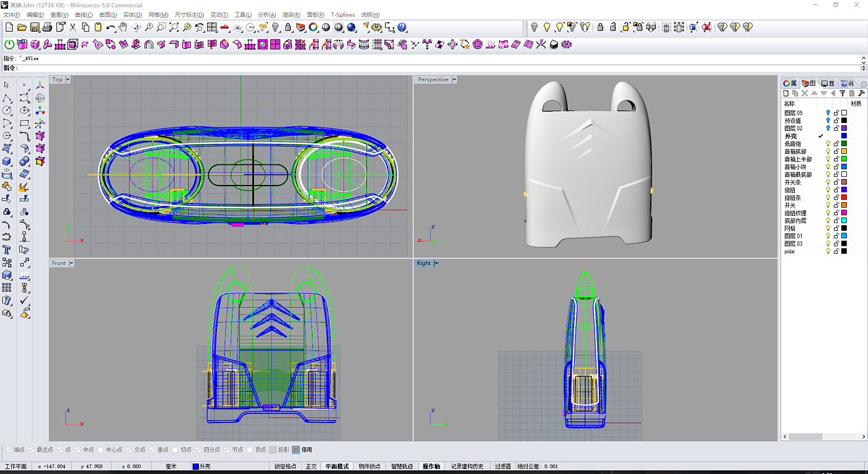Switch to the 属 properties panel tab
The width and height of the screenshot is (868, 474).
point(790,83)
